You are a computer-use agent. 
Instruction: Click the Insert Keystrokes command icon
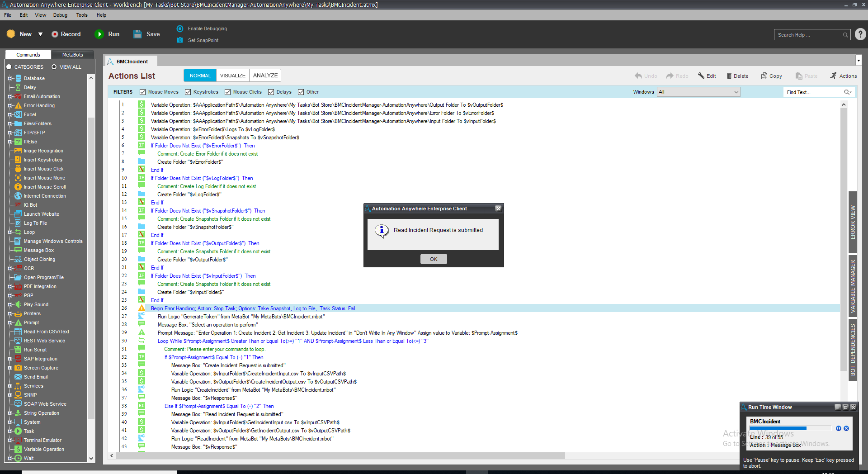click(18, 160)
